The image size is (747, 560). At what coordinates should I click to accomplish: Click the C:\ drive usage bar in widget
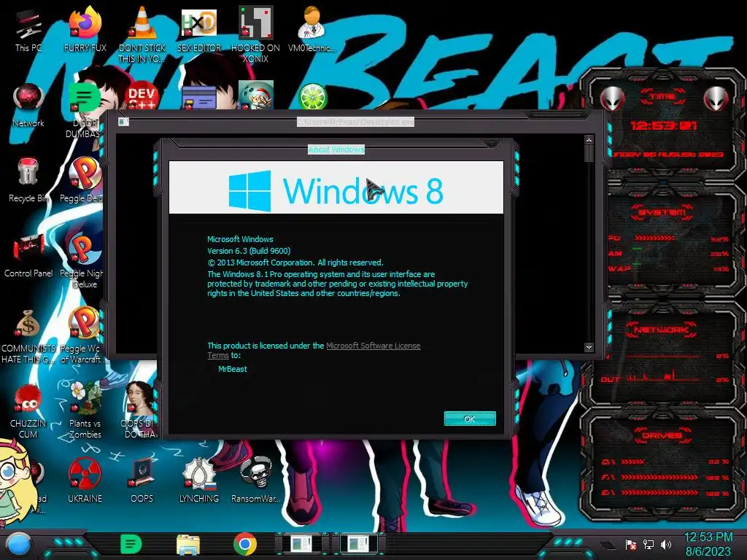pyautogui.click(x=632, y=462)
